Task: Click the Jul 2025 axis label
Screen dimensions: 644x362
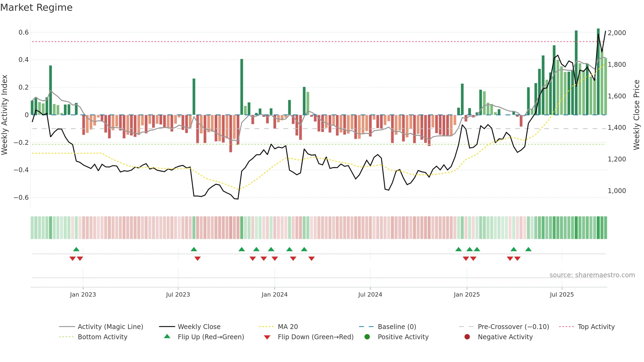Action: click(562, 294)
